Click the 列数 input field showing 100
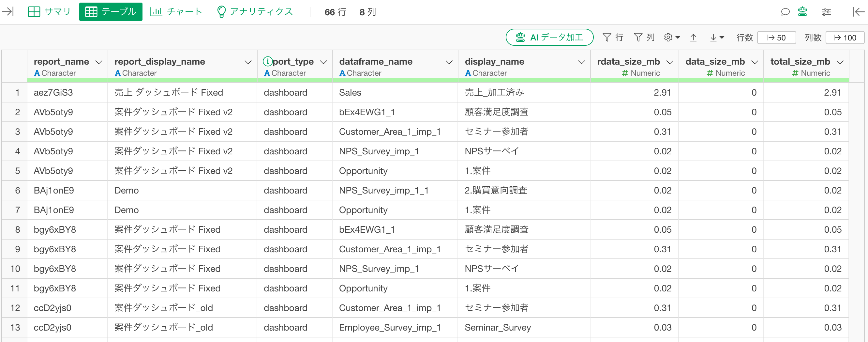The width and height of the screenshot is (868, 342). pos(845,38)
